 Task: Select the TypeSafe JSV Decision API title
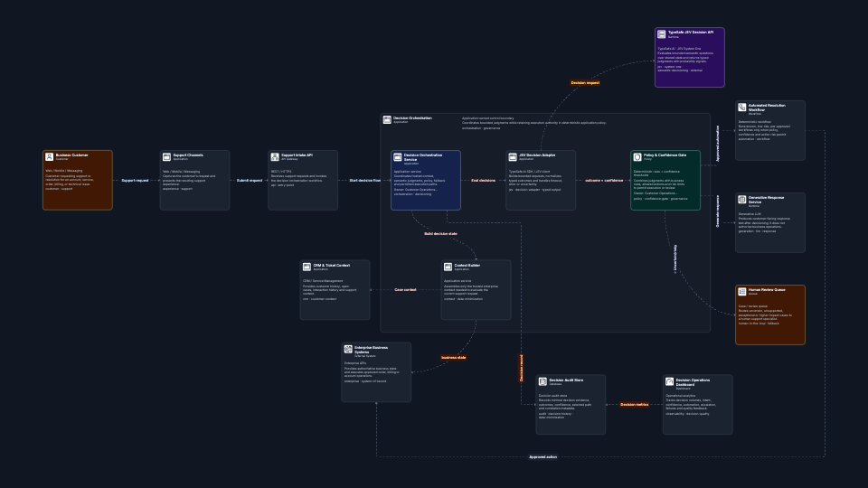[x=690, y=33]
